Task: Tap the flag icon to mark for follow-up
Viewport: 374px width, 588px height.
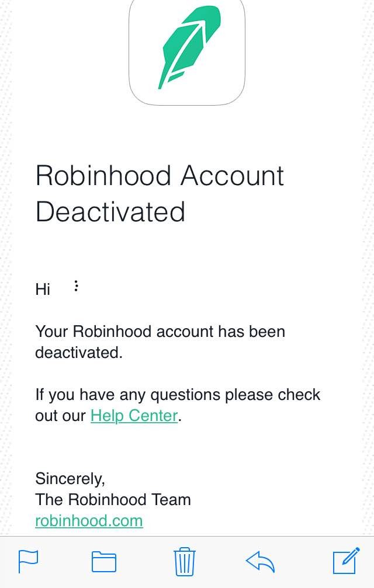Action: (27, 561)
